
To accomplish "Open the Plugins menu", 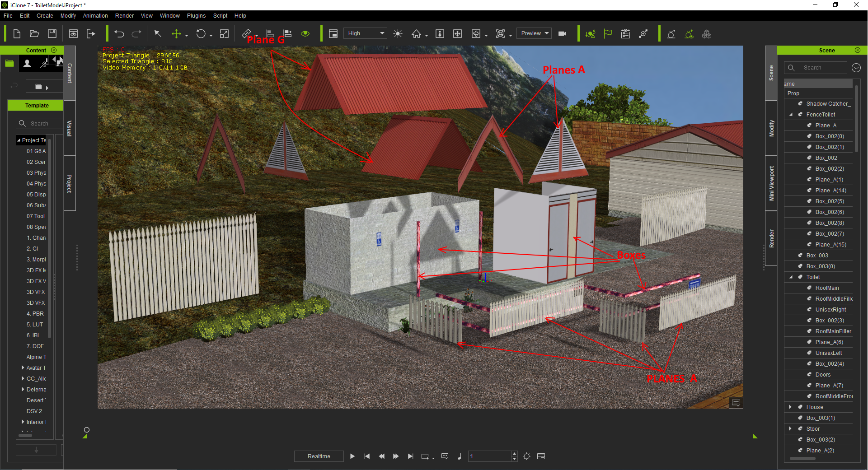I will (196, 16).
